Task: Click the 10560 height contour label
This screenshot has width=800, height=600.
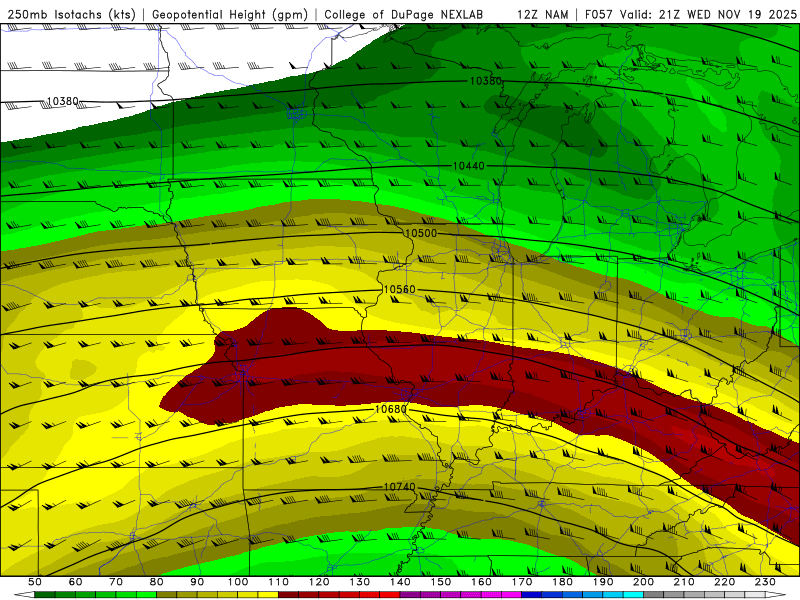Action: pos(399,289)
